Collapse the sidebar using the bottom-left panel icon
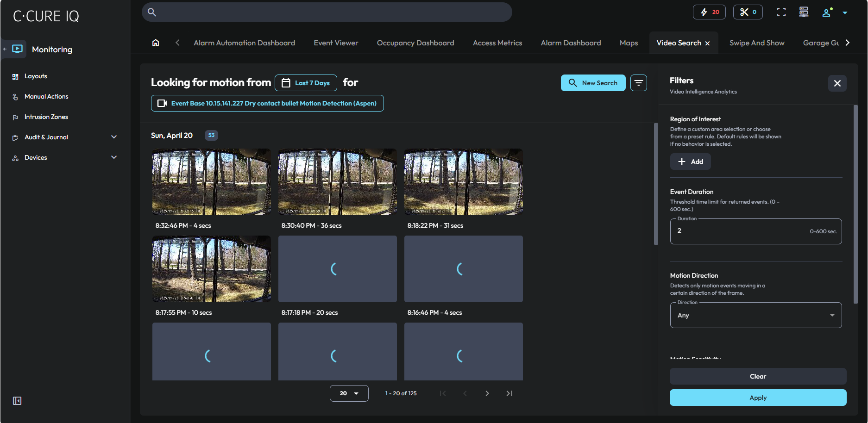The height and width of the screenshot is (423, 868). click(x=17, y=401)
